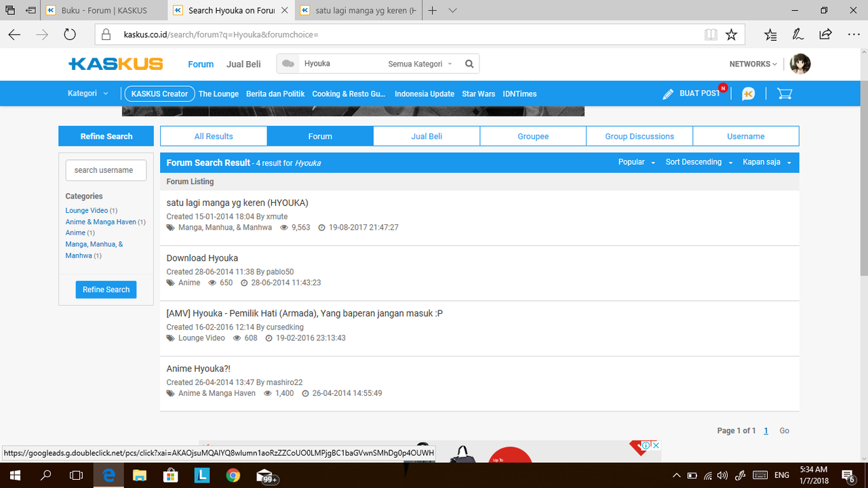Click the search magnifier icon in the Kaskus search bar
Viewport: 868px width, 488px height.
coord(469,64)
